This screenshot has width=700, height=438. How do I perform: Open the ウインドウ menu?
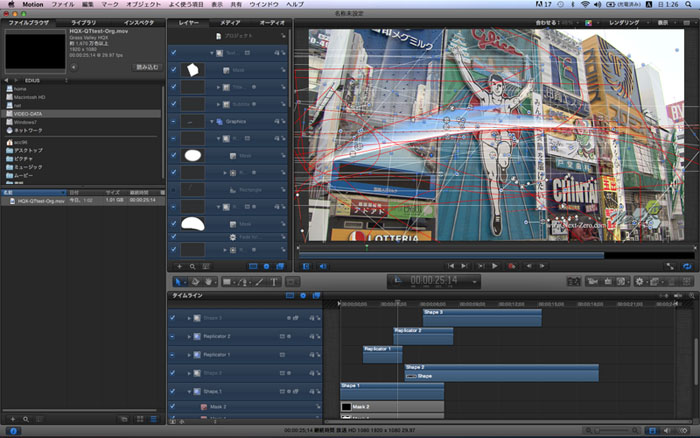pos(264,4)
